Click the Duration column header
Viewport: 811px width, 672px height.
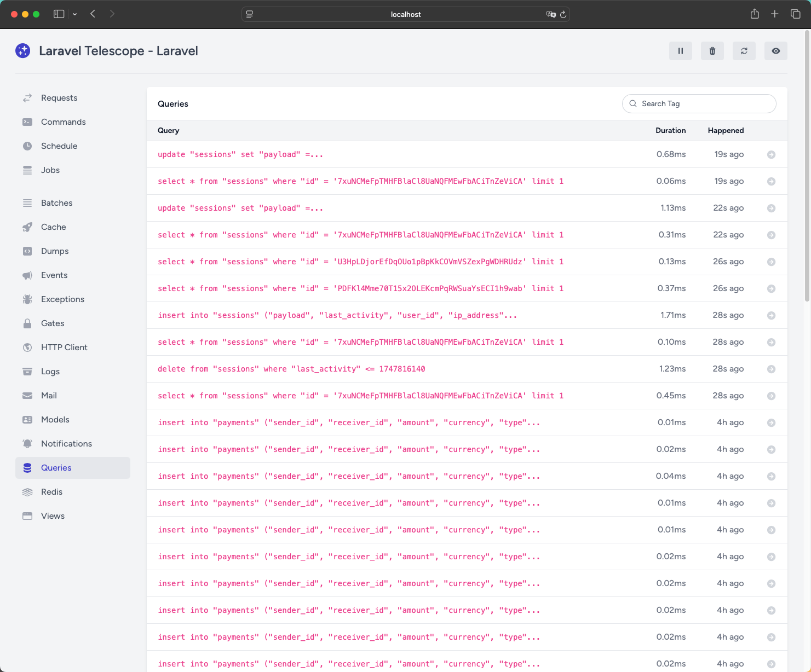[x=671, y=131]
